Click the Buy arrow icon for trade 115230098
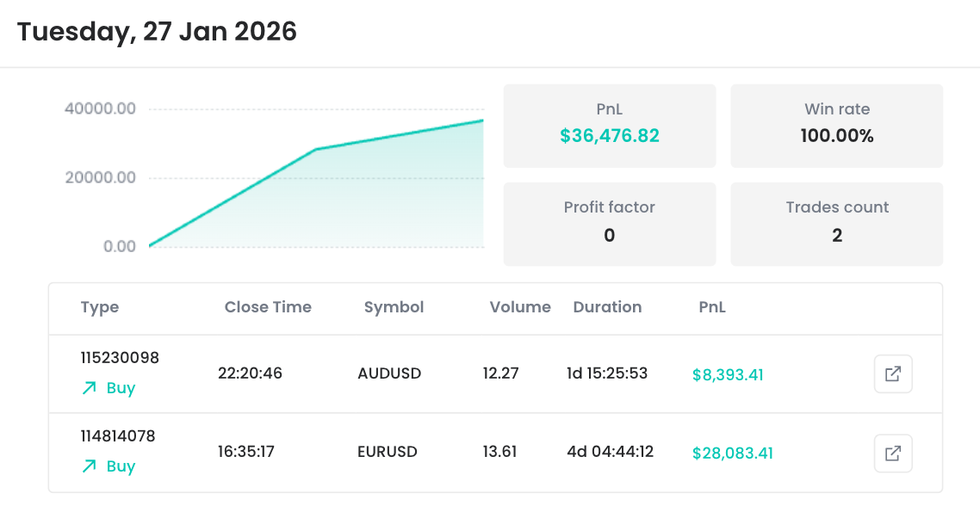This screenshot has width=980, height=512. 89,388
